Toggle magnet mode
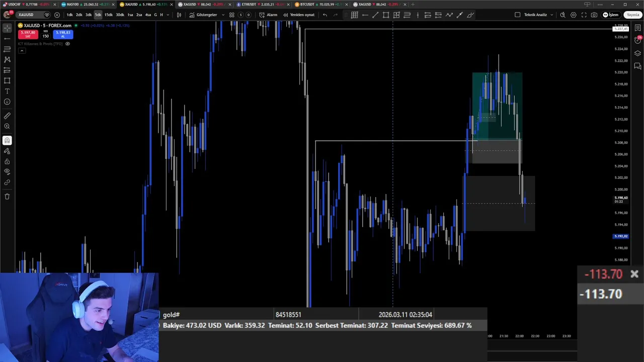 (7, 140)
